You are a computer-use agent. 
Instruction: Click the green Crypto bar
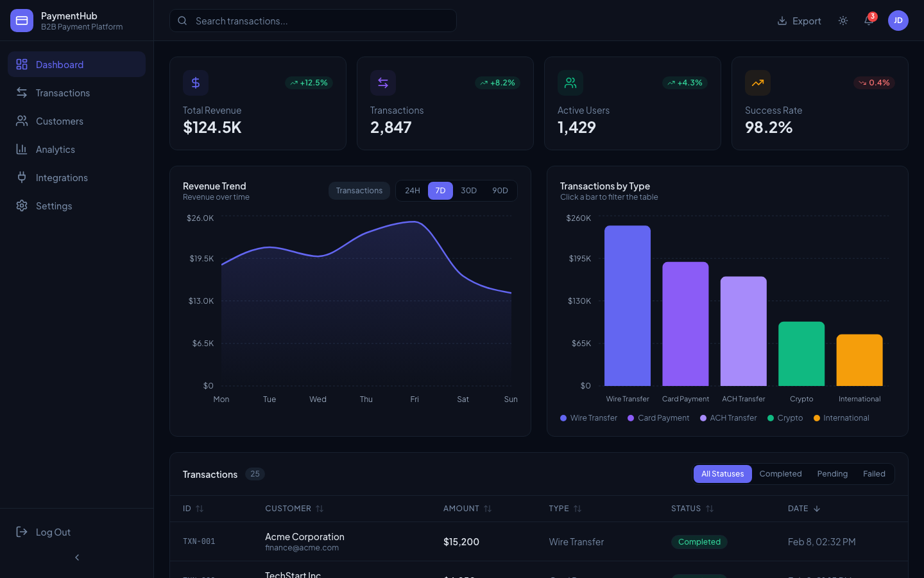(x=801, y=354)
